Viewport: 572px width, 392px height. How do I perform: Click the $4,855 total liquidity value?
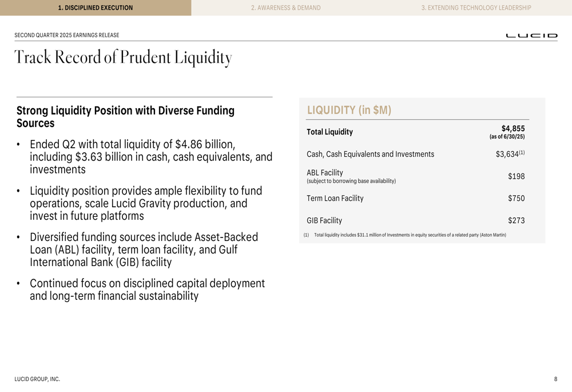click(513, 129)
